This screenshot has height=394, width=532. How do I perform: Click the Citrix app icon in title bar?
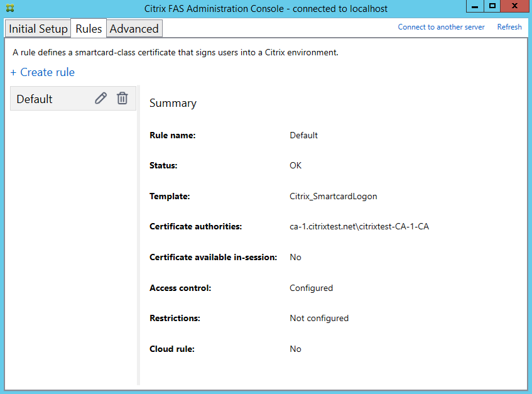click(10, 8)
